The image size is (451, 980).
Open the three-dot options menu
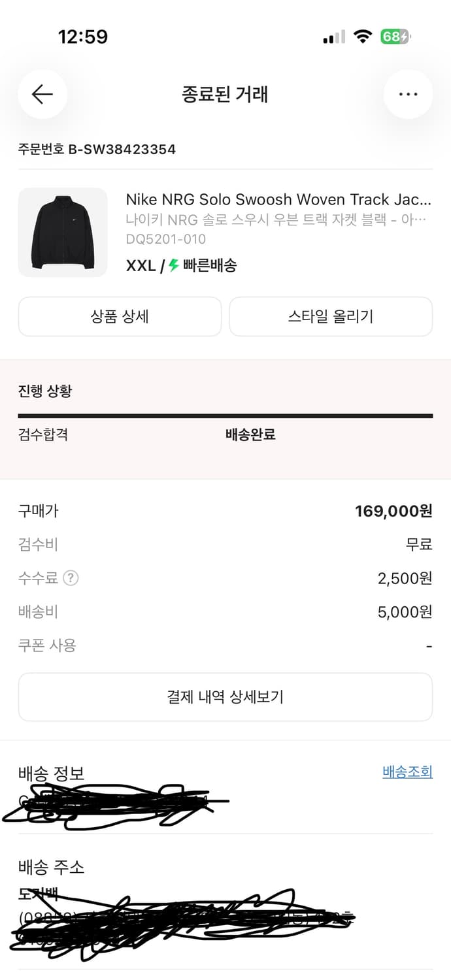coord(408,94)
